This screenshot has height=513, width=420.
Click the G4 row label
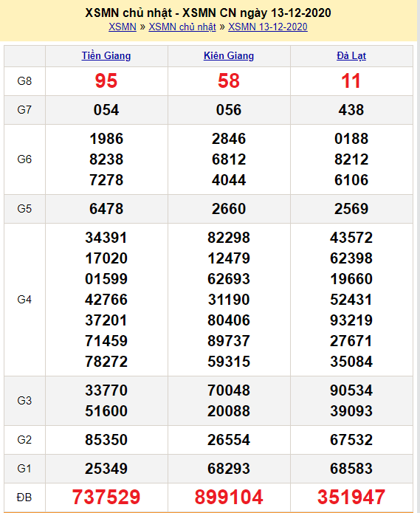(24, 300)
